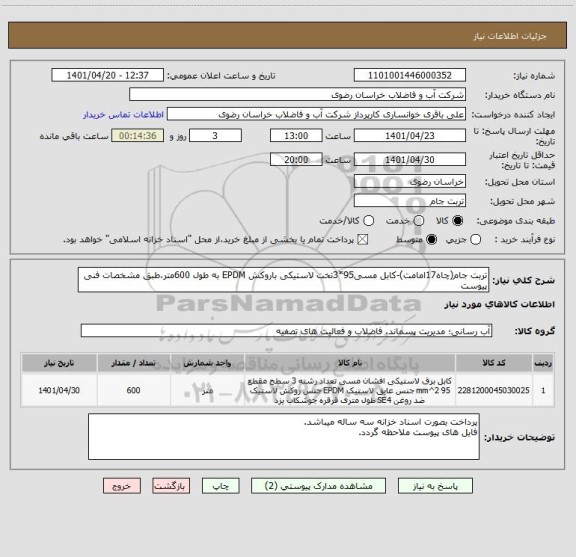Click the تاریخ نیاز column header
The image size is (576, 557).
[x=59, y=363]
